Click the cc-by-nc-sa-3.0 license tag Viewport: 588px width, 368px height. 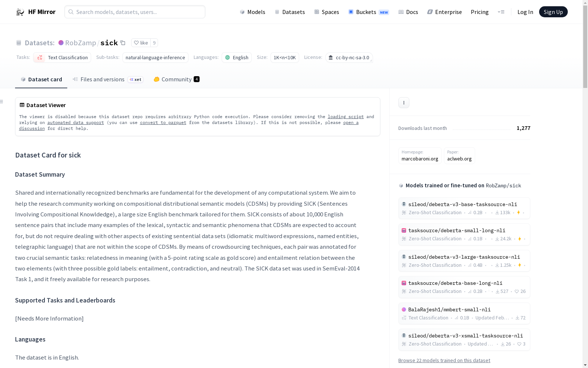349,57
